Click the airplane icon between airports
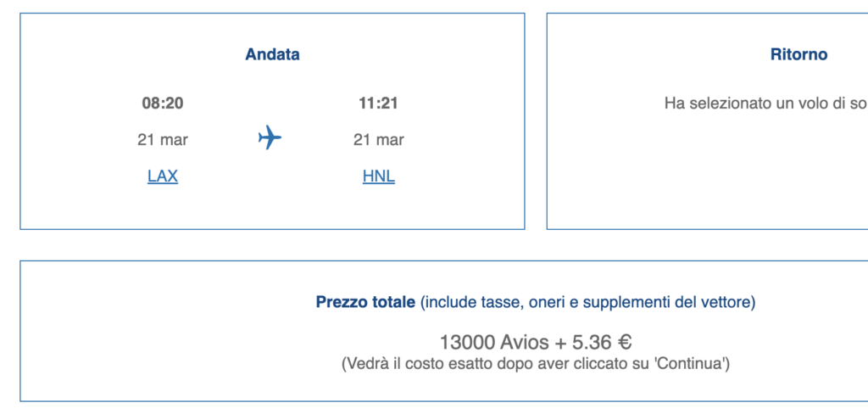This screenshot has width=868, height=414. click(x=270, y=137)
